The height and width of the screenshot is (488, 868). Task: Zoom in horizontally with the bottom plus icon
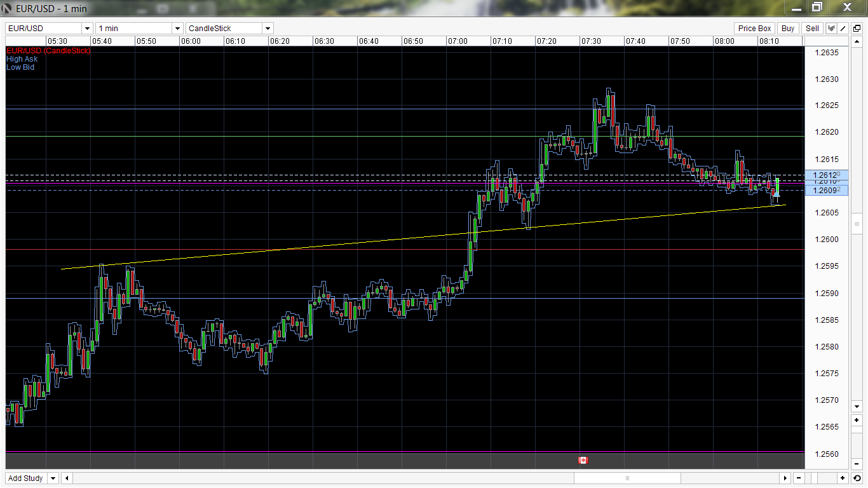pos(843,478)
